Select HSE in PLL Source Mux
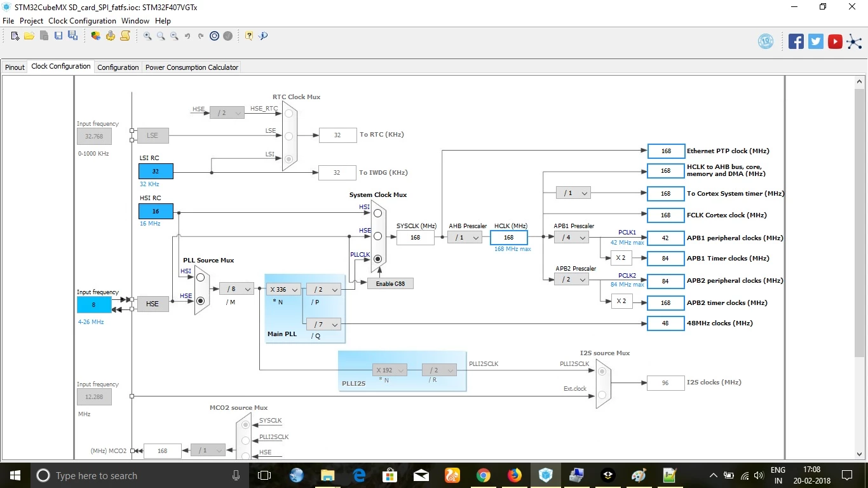The height and width of the screenshot is (488, 868). [201, 301]
